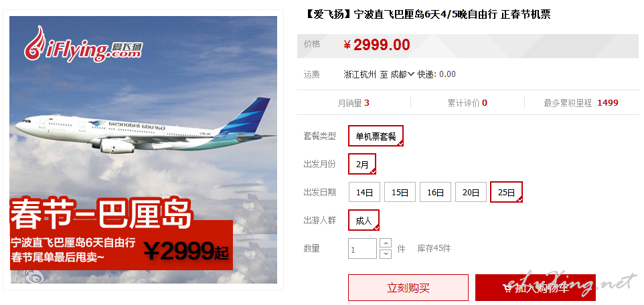Toggle the selected 25日 departure date
644x305 pixels.
click(506, 192)
